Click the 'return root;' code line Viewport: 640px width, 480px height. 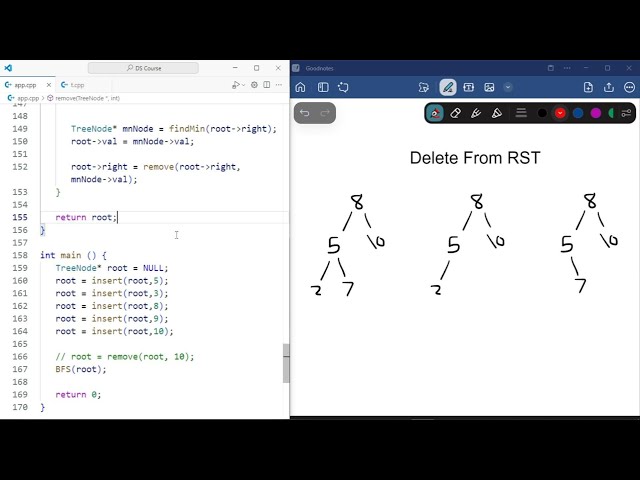pyautogui.click(x=86, y=217)
